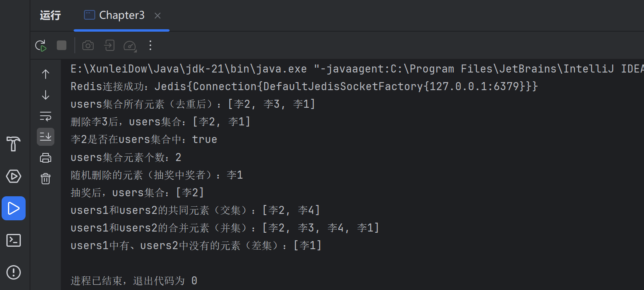
Task: Open the more actions three-dot menu
Action: [150, 45]
